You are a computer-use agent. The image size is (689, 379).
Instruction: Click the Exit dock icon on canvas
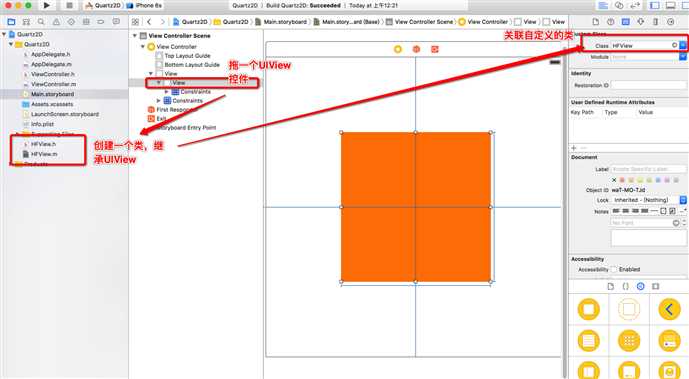pyautogui.click(x=435, y=49)
